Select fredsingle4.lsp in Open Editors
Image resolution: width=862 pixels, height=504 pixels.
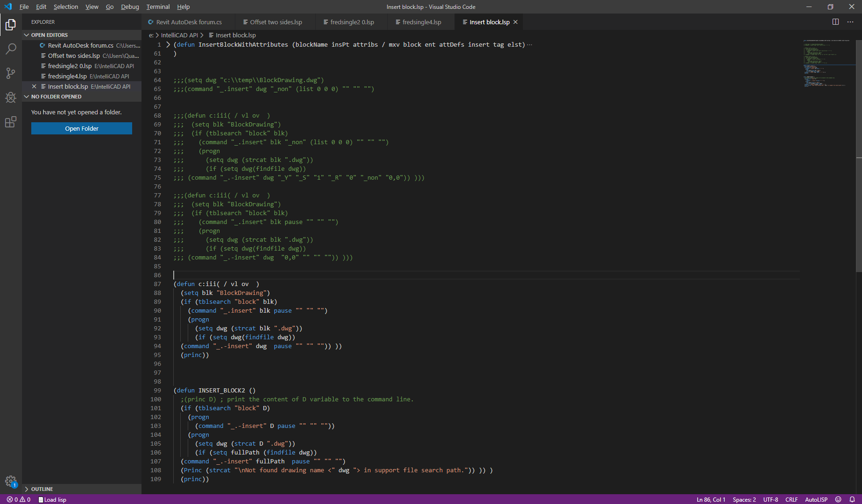click(x=82, y=76)
